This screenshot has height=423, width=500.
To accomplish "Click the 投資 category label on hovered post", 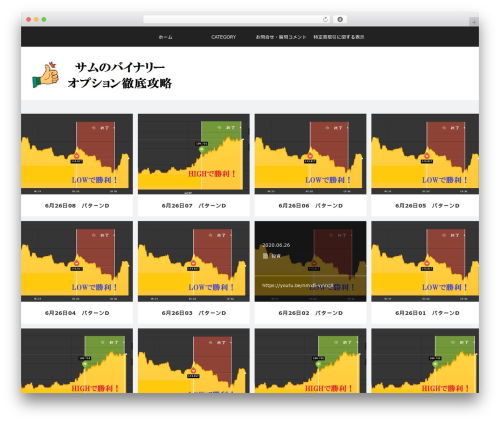I will pyautogui.click(x=276, y=256).
